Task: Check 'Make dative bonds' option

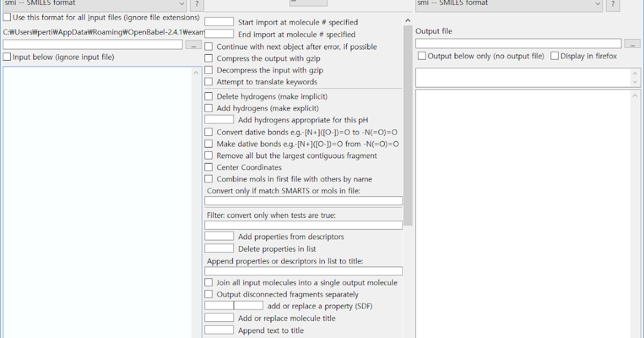Action: (x=209, y=144)
